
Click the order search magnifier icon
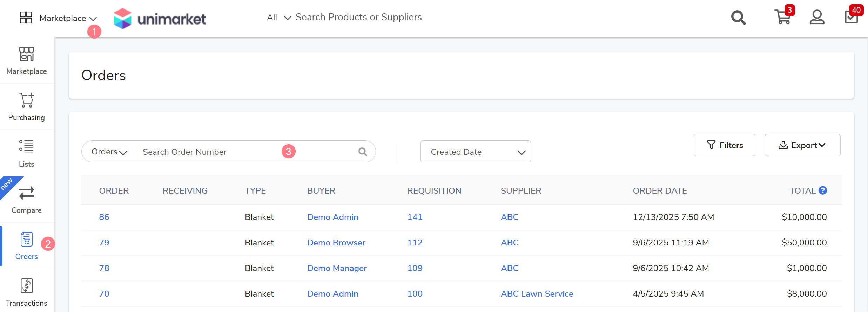363,152
